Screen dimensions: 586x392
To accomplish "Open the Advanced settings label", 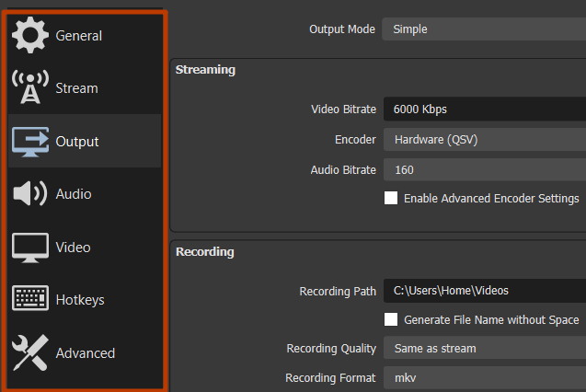I will click(86, 353).
